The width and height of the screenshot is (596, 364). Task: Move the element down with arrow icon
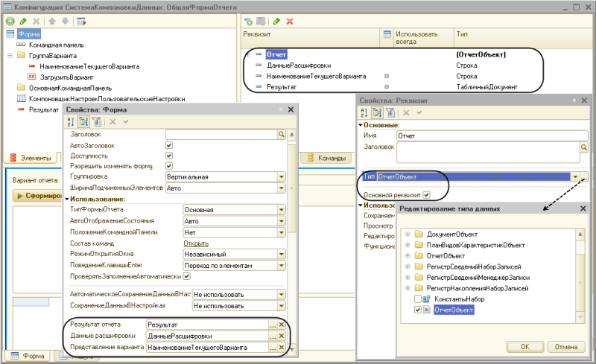pyautogui.click(x=66, y=22)
